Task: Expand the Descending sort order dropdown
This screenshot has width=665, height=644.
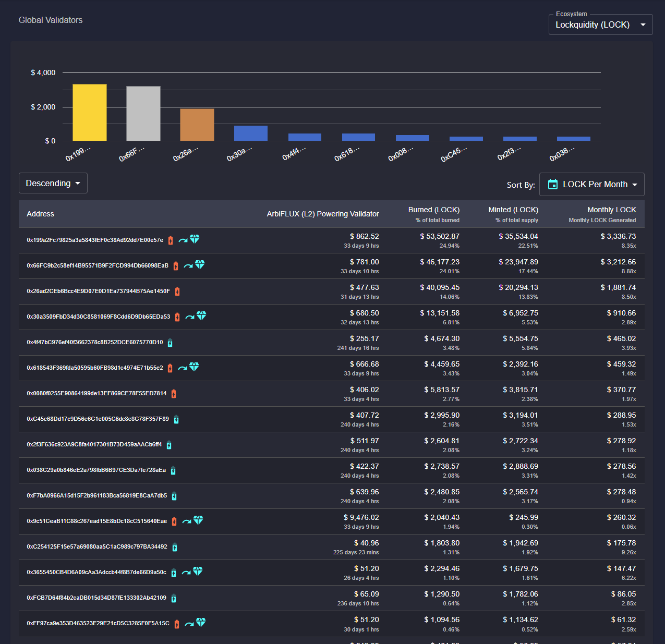Action: [53, 183]
